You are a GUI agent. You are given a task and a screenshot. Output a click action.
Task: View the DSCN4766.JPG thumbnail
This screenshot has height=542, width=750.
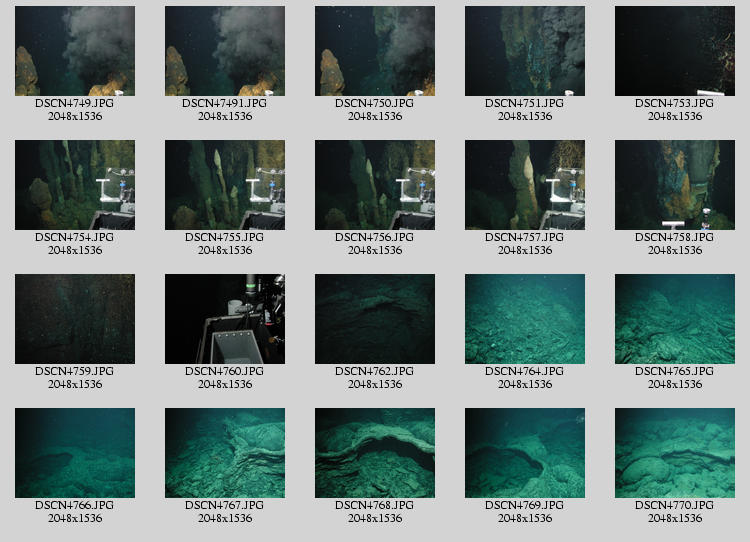(x=75, y=453)
